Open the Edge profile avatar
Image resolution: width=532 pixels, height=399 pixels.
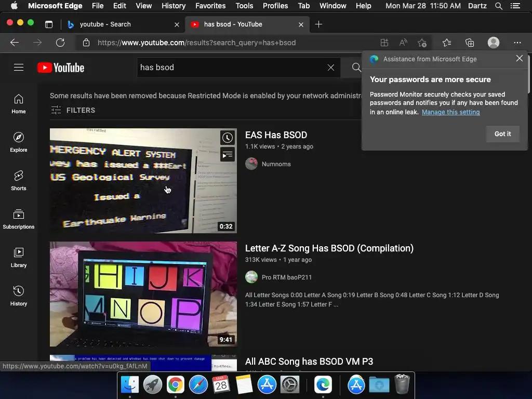[x=494, y=43]
